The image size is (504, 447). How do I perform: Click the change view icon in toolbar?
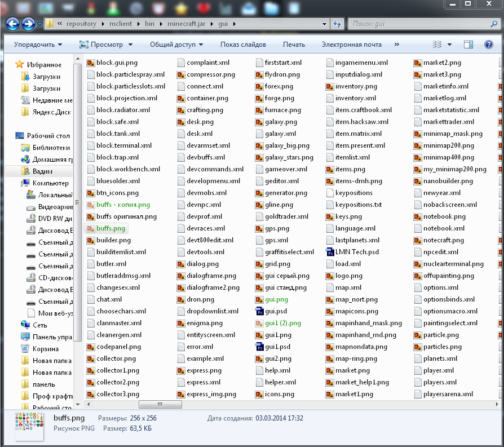click(x=437, y=45)
